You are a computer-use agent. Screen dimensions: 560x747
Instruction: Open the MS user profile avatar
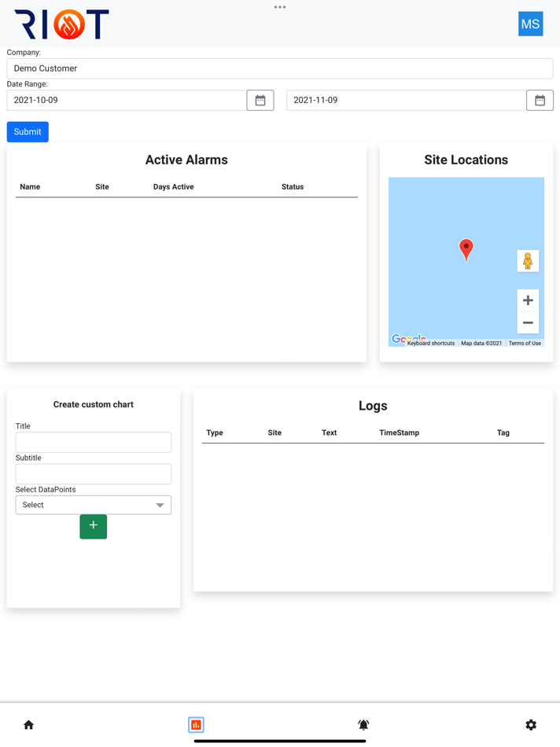click(x=530, y=24)
